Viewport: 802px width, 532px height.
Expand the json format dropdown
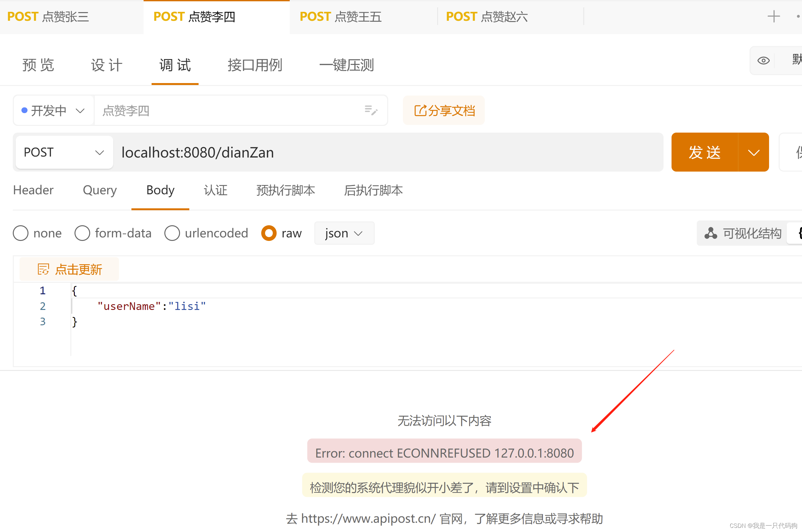pyautogui.click(x=344, y=234)
